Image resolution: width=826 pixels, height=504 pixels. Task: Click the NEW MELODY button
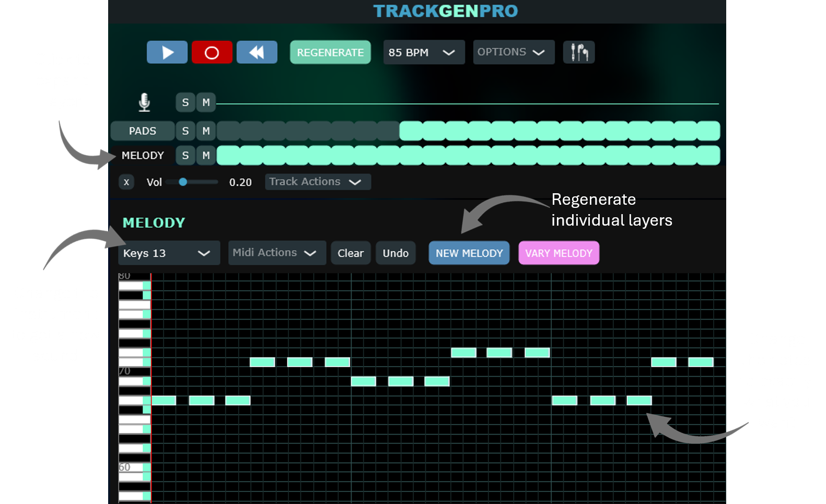click(x=469, y=253)
